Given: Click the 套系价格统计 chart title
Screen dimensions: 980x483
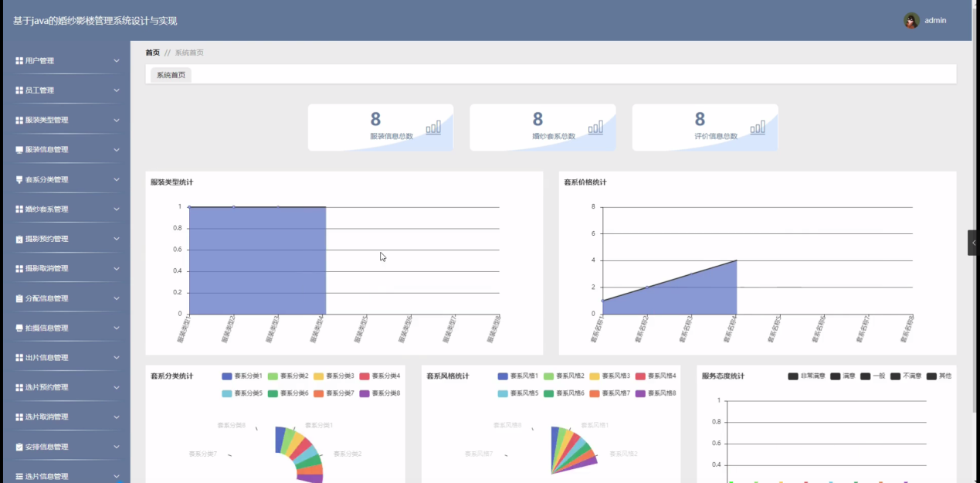Looking at the screenshot, I should 585,182.
